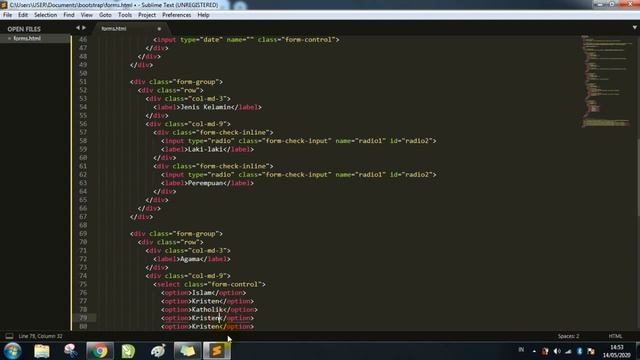
Task: Close the forms.html tab via its dot
Action: tap(159, 29)
